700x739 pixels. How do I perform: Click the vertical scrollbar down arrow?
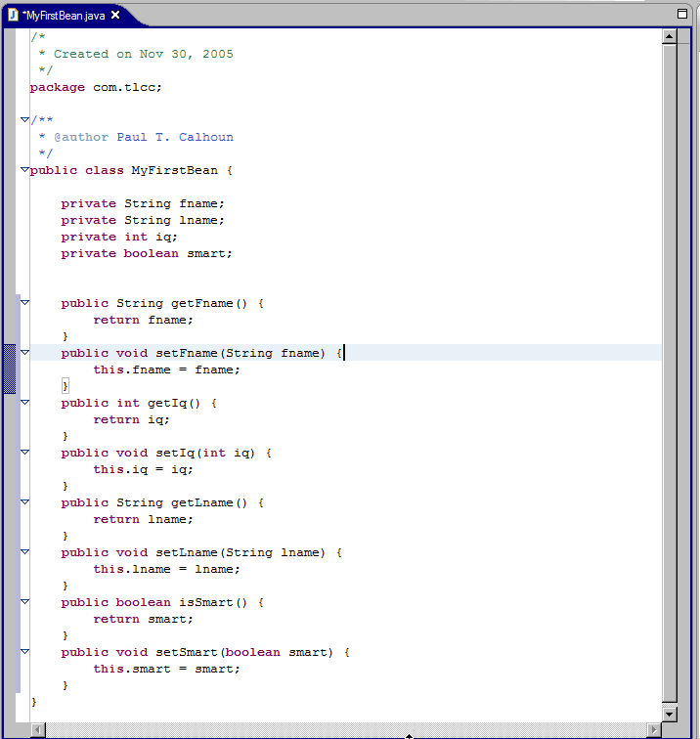click(x=670, y=714)
